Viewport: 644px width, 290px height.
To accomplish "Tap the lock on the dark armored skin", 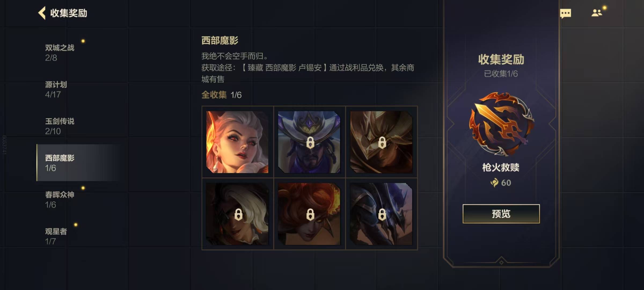I will click(382, 215).
